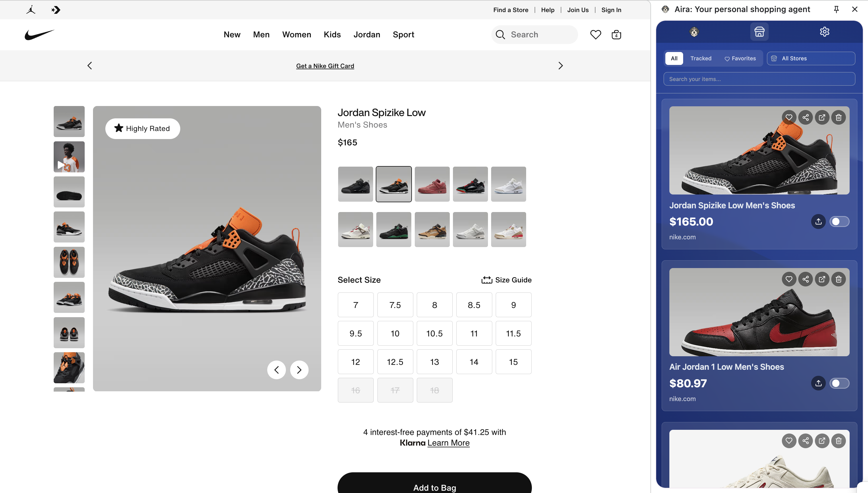Switch to the Tracked tab

click(x=701, y=59)
